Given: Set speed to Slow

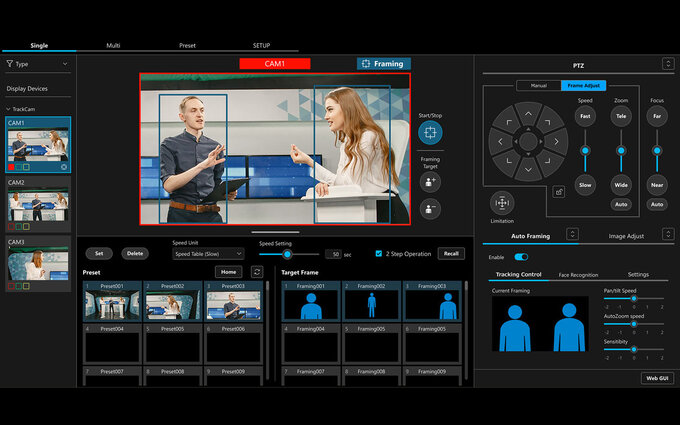Looking at the screenshot, I should pos(585,185).
